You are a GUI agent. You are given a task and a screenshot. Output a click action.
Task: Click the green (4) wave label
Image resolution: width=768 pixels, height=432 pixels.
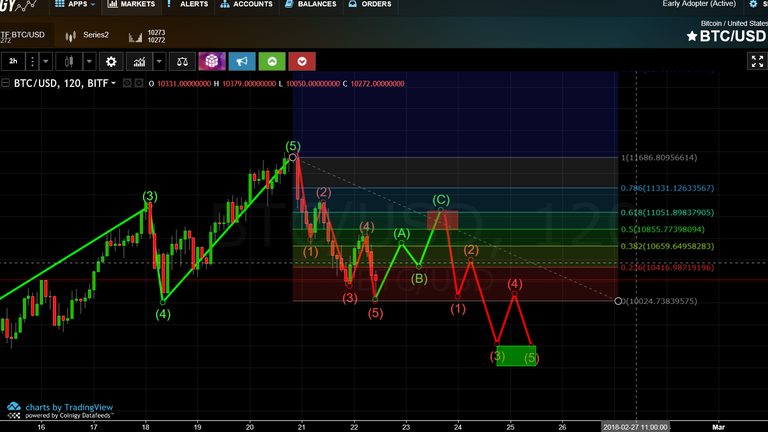point(163,314)
